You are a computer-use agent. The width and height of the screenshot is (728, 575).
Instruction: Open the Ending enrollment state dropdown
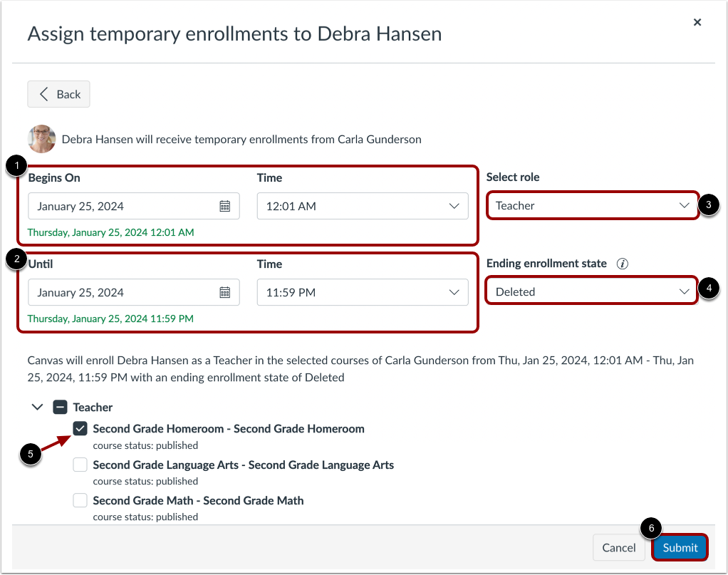pos(591,291)
